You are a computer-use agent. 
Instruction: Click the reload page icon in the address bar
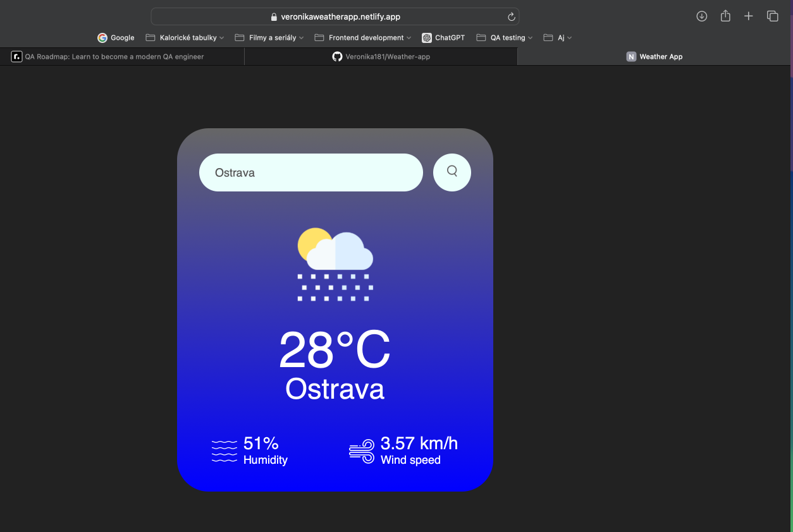pyautogui.click(x=511, y=16)
